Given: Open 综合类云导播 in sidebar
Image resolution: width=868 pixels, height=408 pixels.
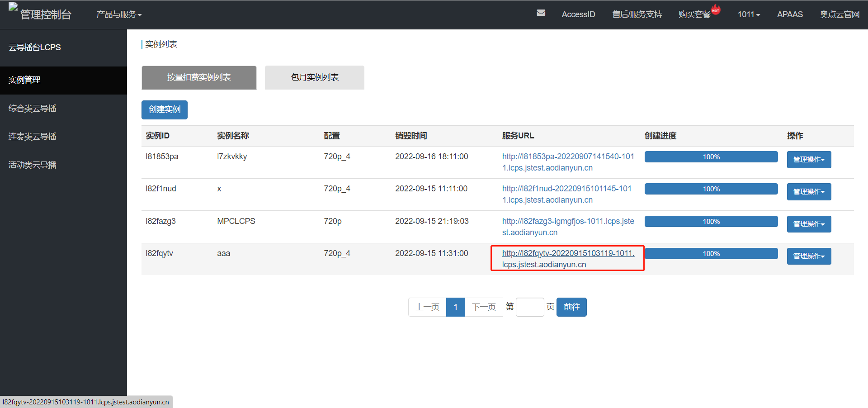Looking at the screenshot, I should tap(33, 109).
